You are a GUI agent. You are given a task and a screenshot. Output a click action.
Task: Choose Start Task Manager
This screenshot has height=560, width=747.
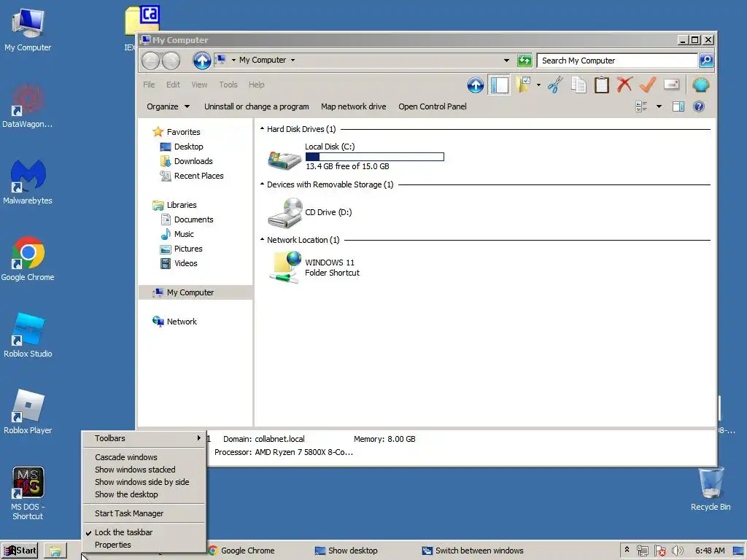point(144,513)
